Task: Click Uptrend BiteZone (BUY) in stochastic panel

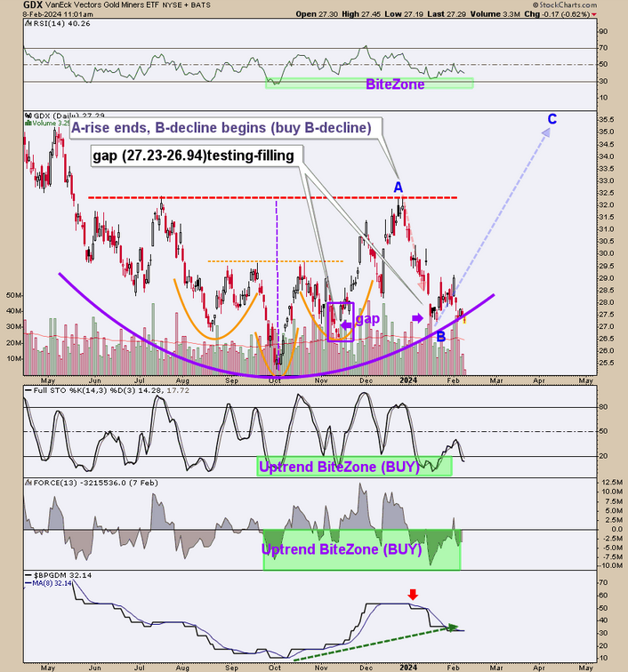Action: click(339, 467)
